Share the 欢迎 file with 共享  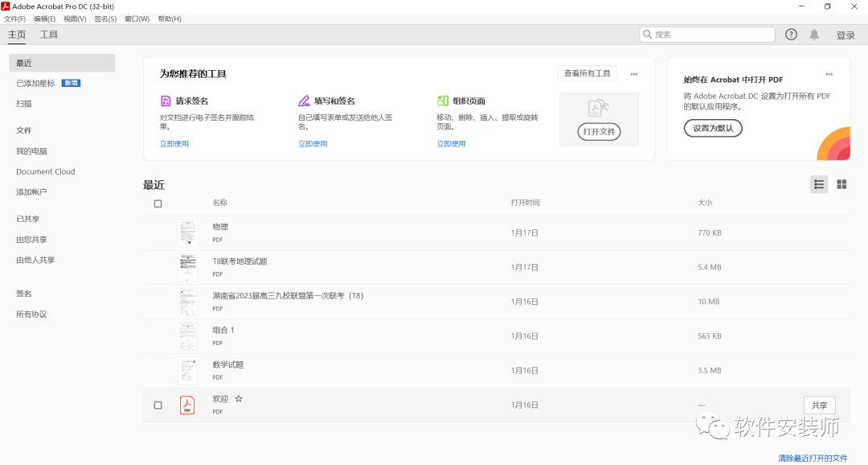[x=819, y=405]
